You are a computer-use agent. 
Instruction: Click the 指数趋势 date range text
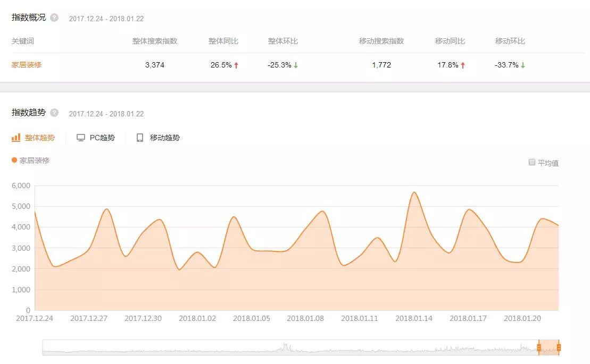click(106, 114)
